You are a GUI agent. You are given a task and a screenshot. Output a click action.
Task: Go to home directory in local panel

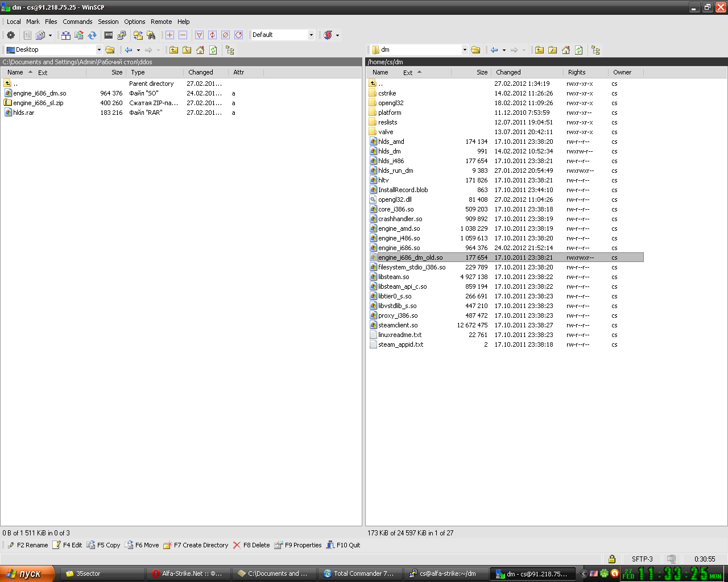pos(200,50)
